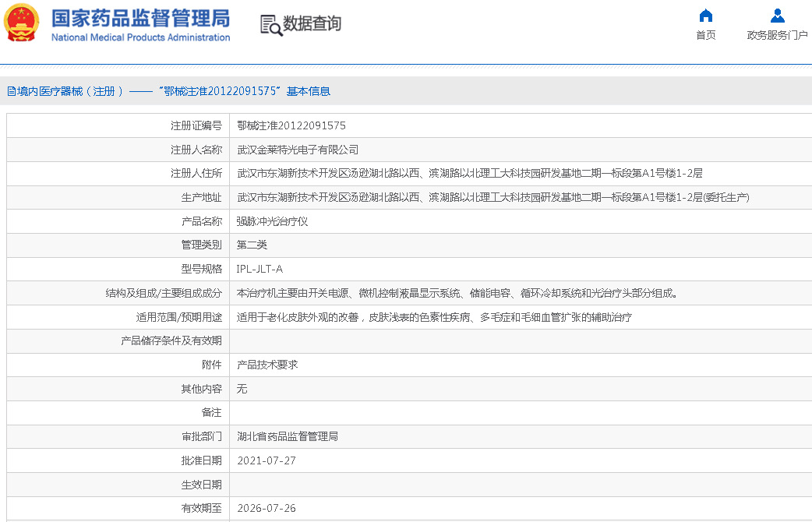This screenshot has width=812, height=522.
Task: Click management category value 第二类
Action: pos(252,245)
